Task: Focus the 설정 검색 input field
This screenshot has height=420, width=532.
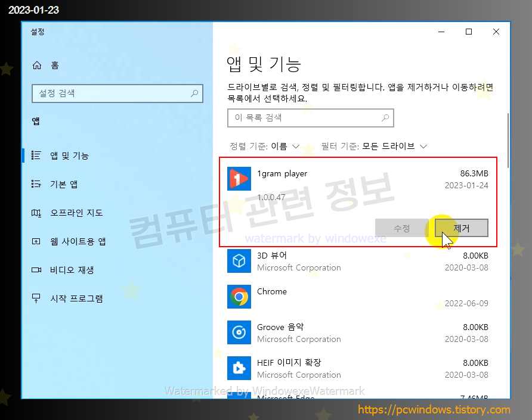Action: 117,93
